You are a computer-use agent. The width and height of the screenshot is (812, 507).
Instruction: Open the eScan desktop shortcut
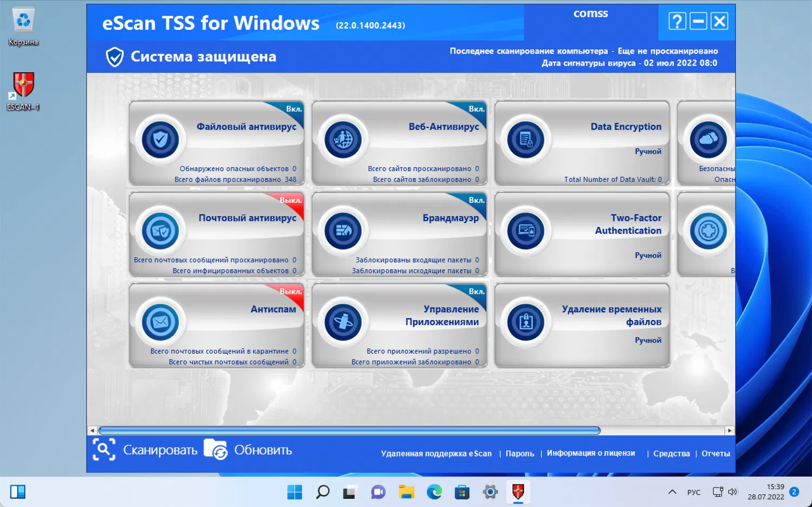(23, 91)
